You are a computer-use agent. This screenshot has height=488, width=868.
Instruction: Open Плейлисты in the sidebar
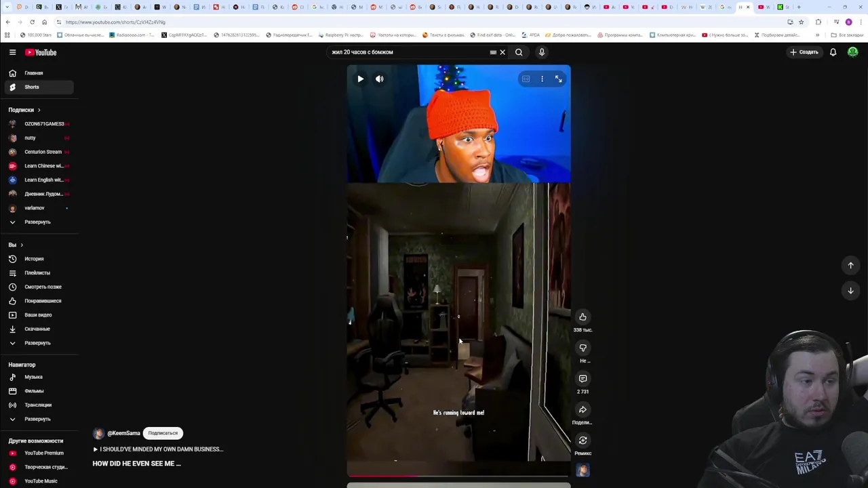[x=39, y=272]
